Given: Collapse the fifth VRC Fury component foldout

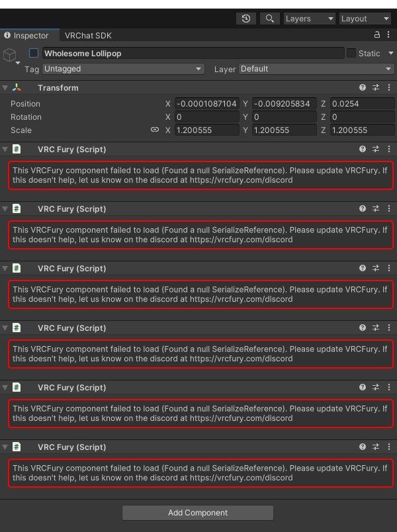Looking at the screenshot, I should coord(5,388).
